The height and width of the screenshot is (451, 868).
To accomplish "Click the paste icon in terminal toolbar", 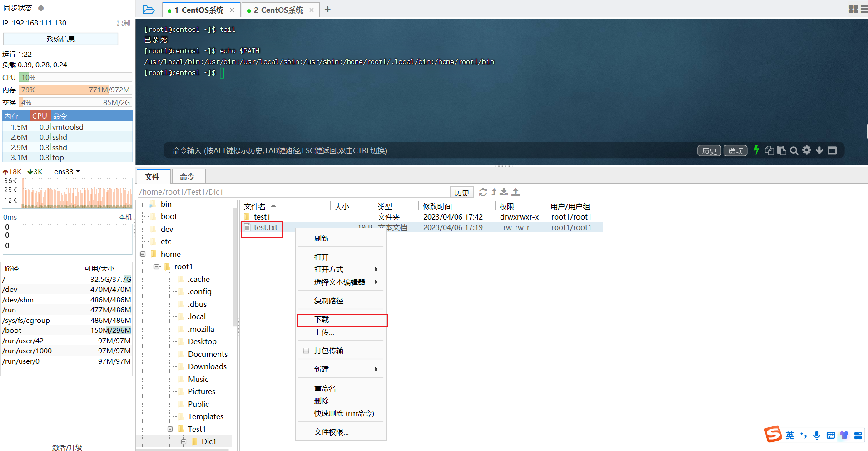I will pos(782,150).
